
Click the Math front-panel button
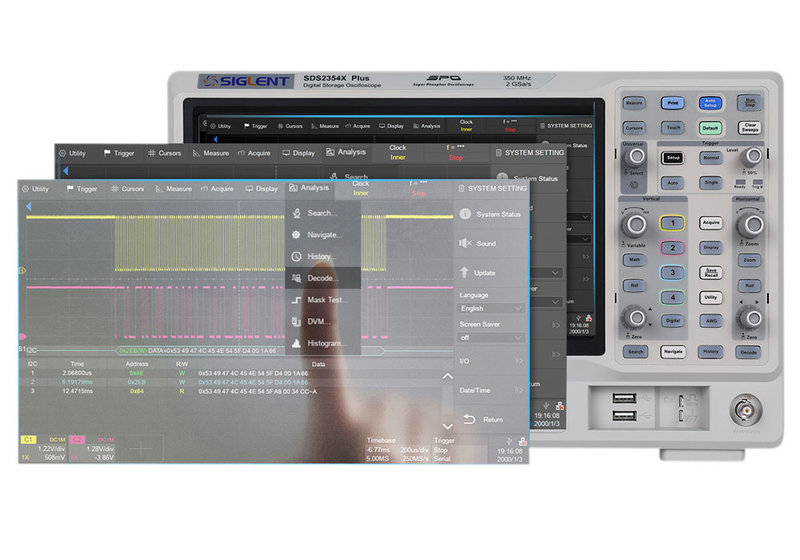[634, 260]
